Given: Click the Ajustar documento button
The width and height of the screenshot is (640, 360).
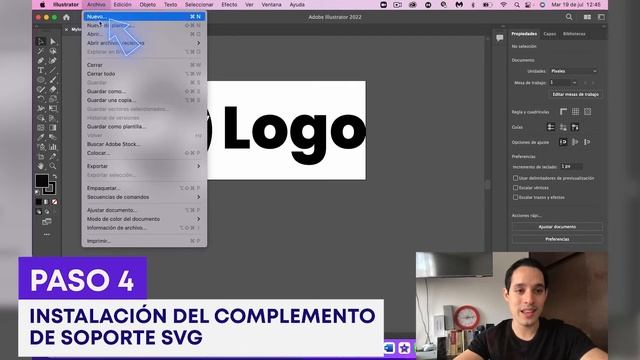Looking at the screenshot, I should [x=557, y=227].
